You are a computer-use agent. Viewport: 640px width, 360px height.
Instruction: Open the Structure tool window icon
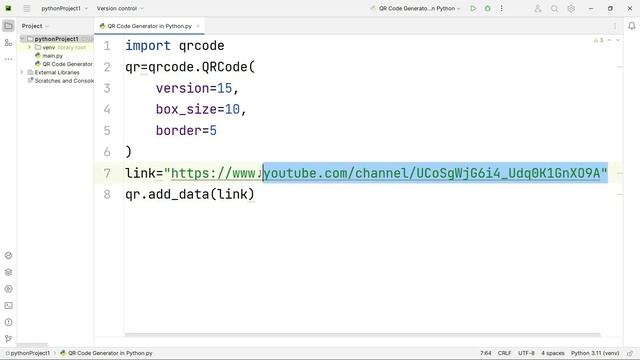pyautogui.click(x=8, y=42)
